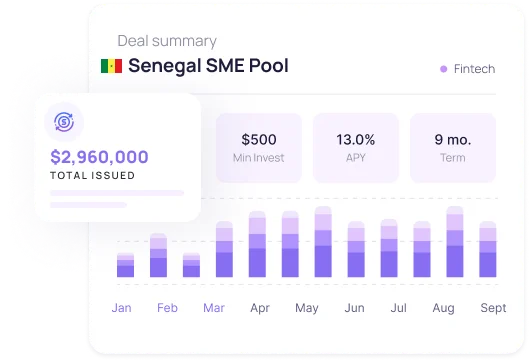Open the Senegal SME Pool title

pos(208,66)
